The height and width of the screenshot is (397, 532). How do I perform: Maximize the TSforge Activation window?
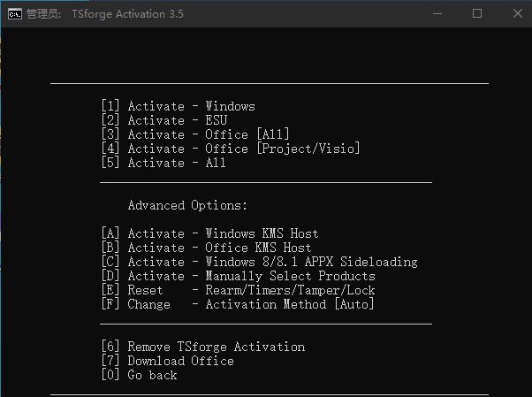477,13
